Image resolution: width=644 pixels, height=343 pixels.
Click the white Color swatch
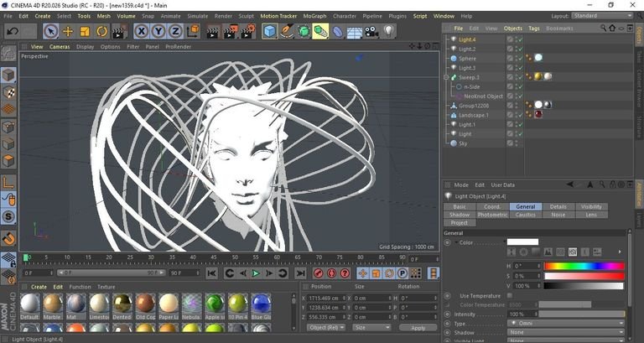coord(522,242)
